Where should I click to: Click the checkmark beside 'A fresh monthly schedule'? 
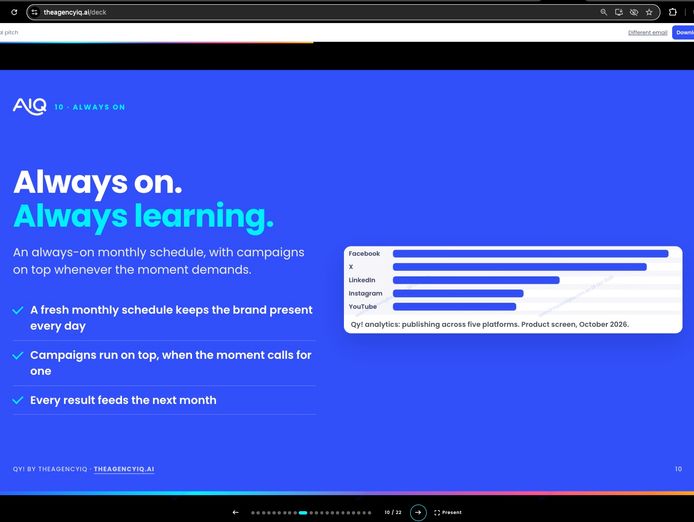[18, 310]
